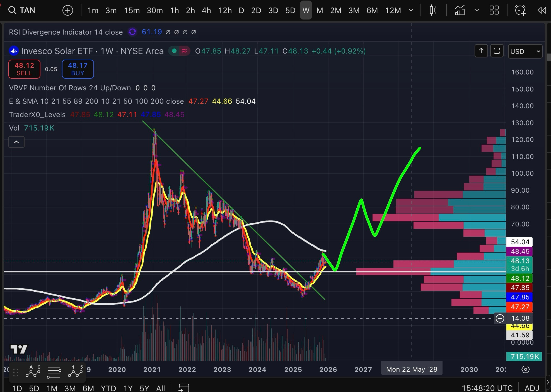Toggle the auto-fit chart square button
The image size is (551, 392).
[497, 51]
